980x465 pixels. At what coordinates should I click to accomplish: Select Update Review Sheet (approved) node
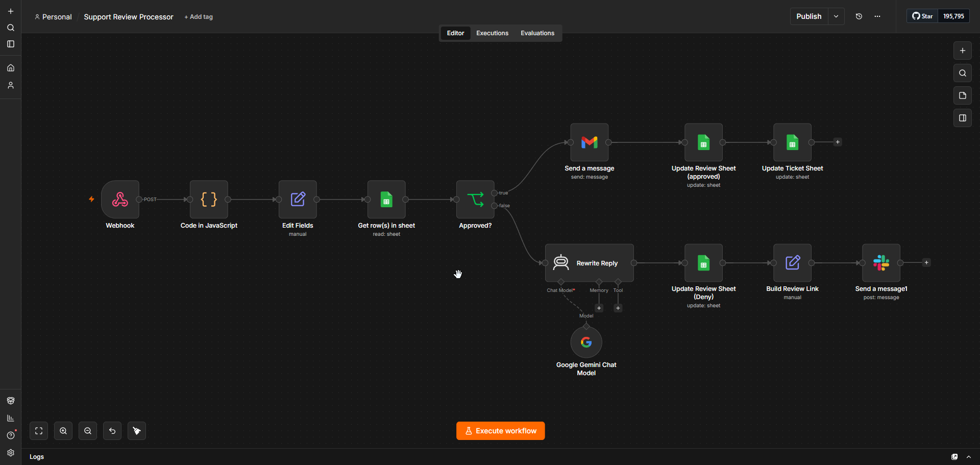coord(704,142)
